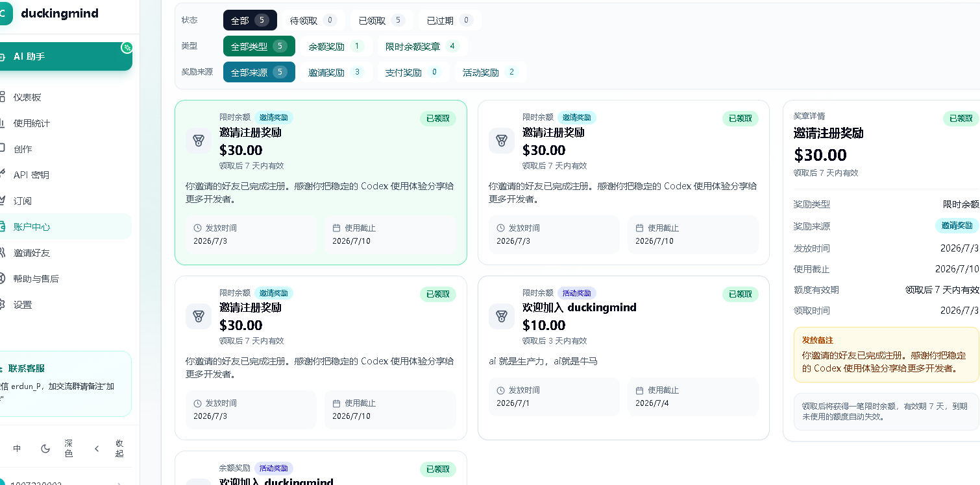Choose 限时余额奖章 type filter

coord(422,46)
